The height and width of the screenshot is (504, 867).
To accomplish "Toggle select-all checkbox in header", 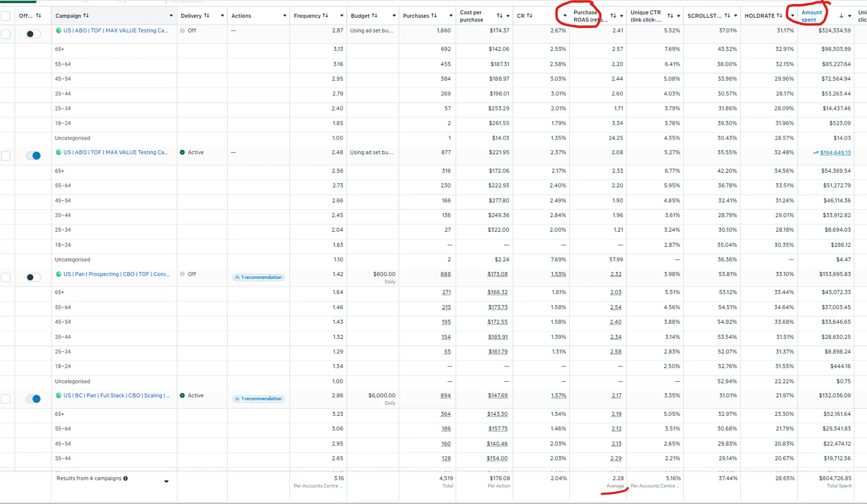I will [6, 16].
